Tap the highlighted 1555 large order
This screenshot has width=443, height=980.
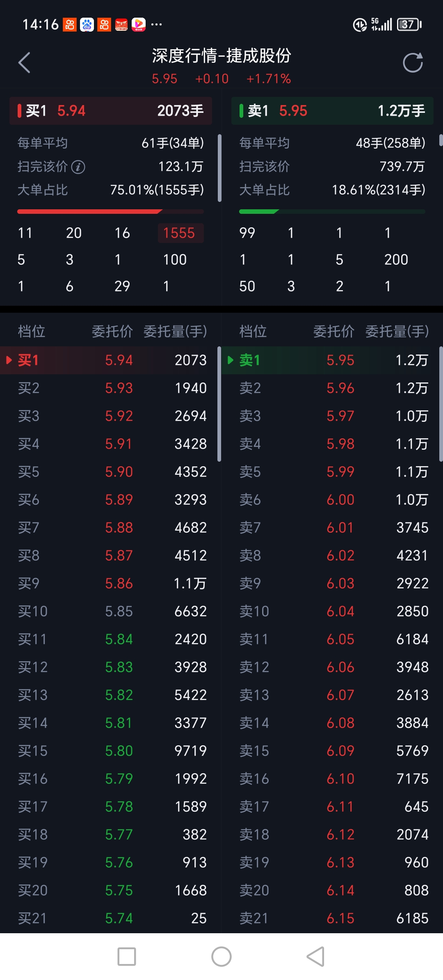(179, 233)
